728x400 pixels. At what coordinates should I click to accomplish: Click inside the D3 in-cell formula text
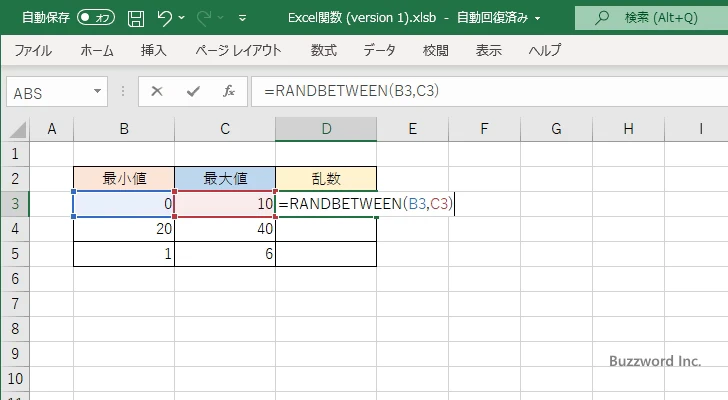[x=365, y=204]
